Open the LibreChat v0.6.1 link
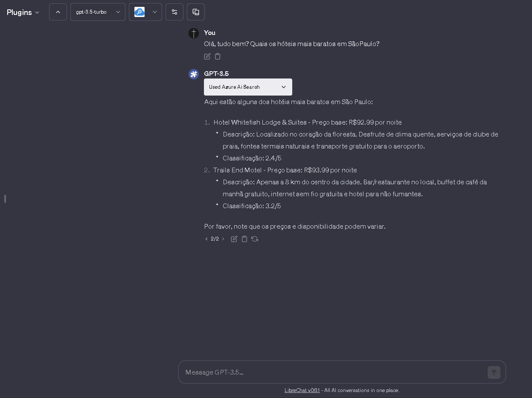This screenshot has height=398, width=532. click(302, 390)
